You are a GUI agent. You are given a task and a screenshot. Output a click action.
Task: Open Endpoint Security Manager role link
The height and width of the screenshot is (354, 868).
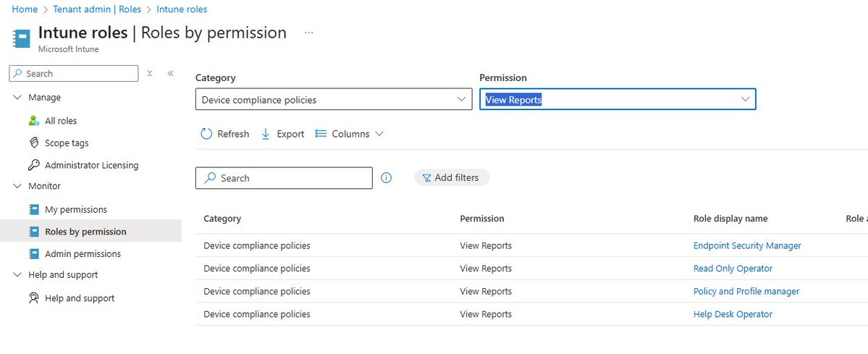click(x=747, y=245)
